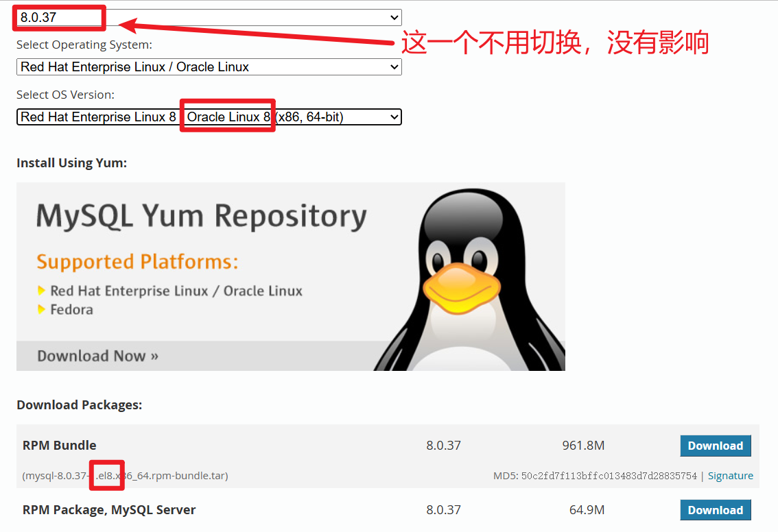The height and width of the screenshot is (532, 778).
Task: Click the Download Now » link
Action: click(x=97, y=356)
